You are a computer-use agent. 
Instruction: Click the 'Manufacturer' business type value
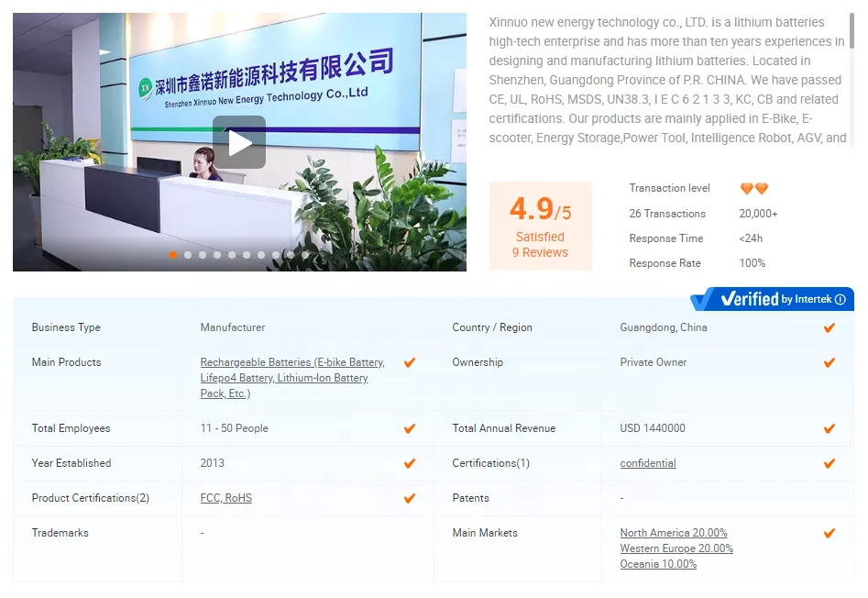(233, 327)
